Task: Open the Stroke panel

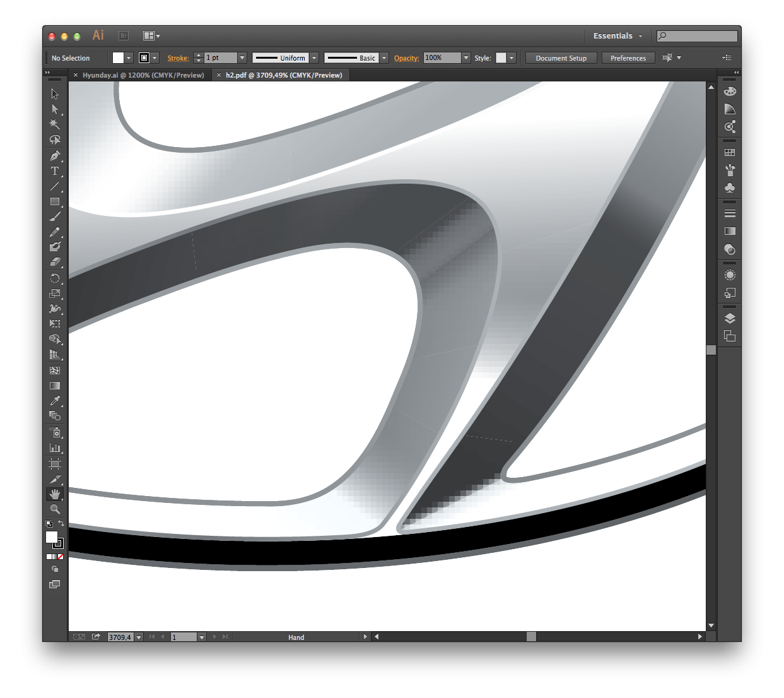Action: pos(730,214)
